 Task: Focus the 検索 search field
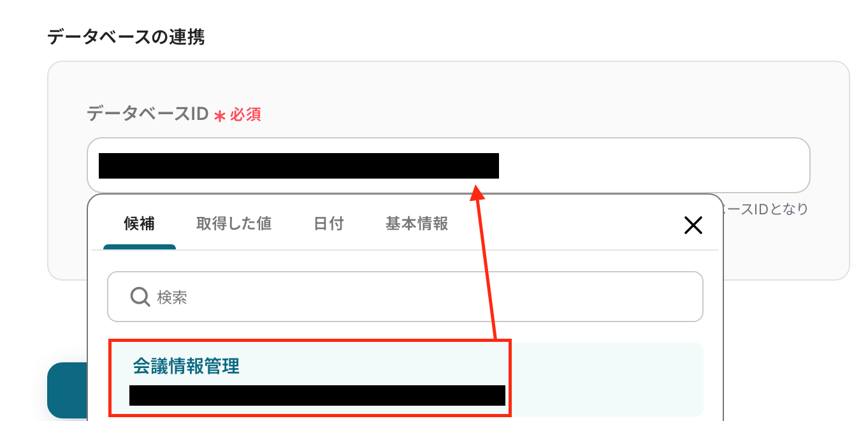[x=405, y=297]
